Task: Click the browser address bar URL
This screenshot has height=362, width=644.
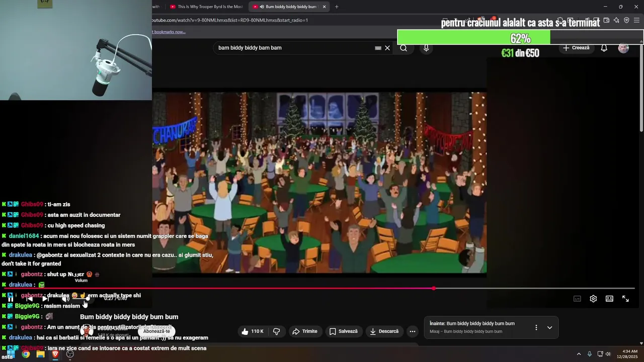Action: [x=230, y=20]
